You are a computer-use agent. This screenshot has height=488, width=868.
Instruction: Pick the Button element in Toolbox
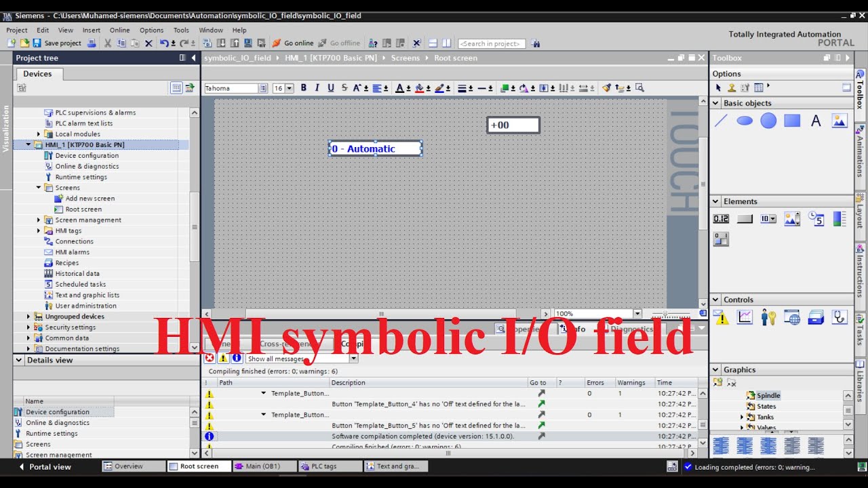tap(745, 218)
